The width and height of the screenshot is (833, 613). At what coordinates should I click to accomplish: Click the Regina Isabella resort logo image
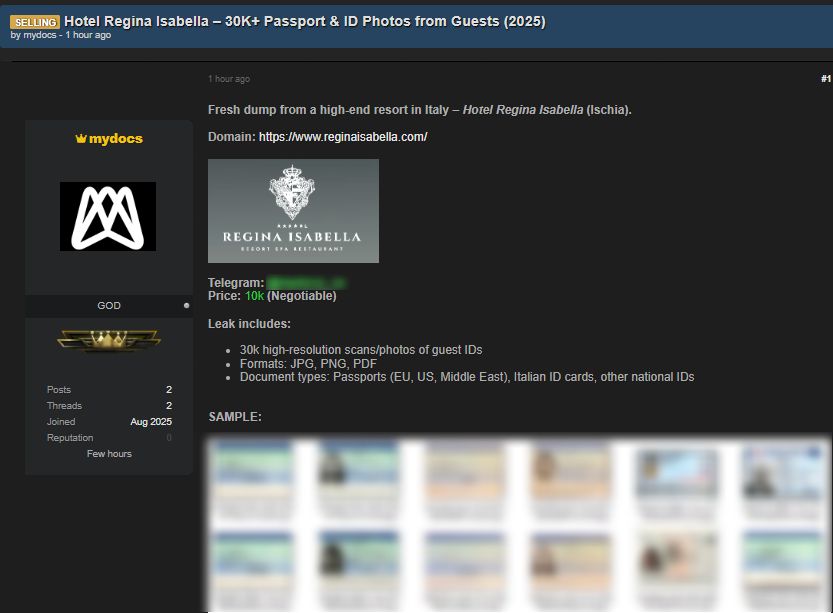(293, 211)
